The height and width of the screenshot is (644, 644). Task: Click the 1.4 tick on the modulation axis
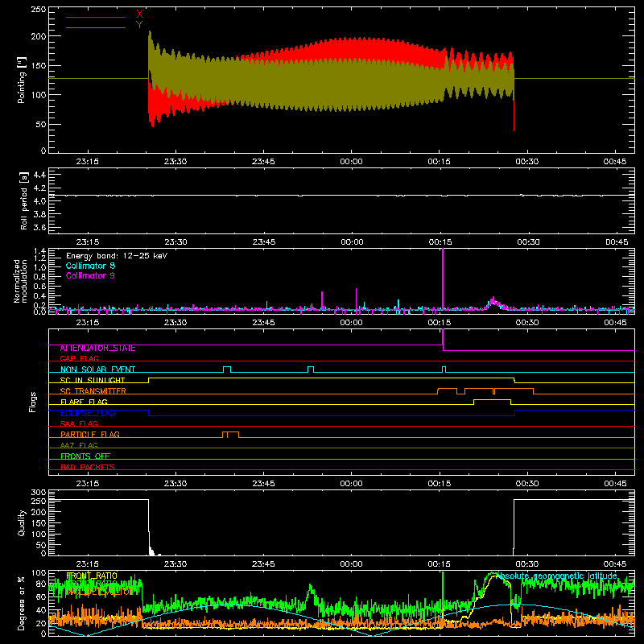point(39,251)
